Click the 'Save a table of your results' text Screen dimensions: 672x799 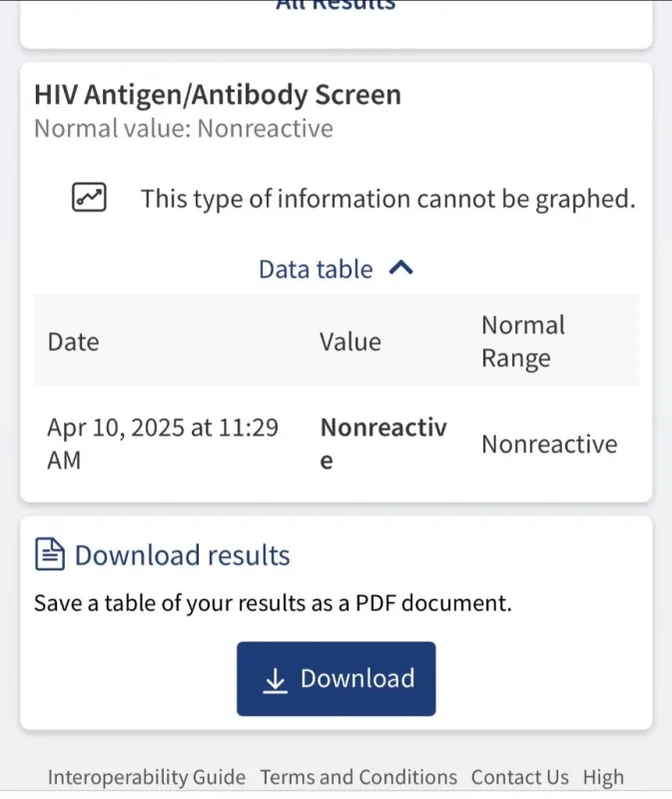point(273,603)
